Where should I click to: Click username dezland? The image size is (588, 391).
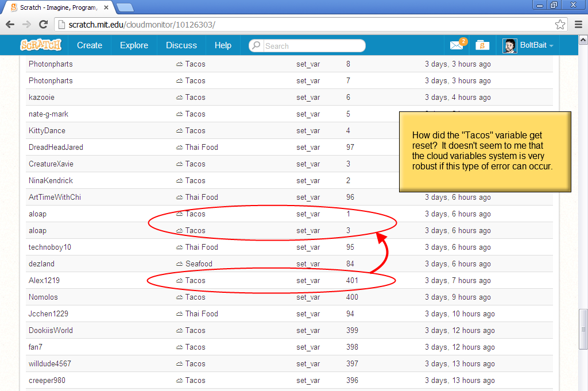41,264
